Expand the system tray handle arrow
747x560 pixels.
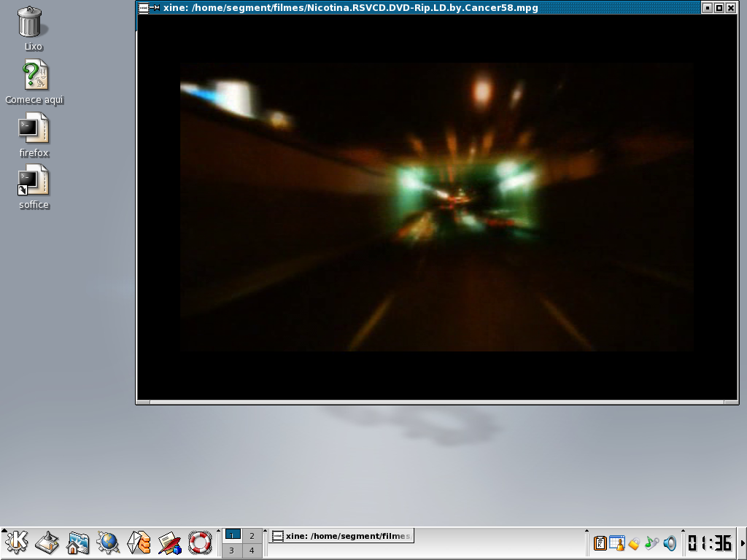pos(587,531)
